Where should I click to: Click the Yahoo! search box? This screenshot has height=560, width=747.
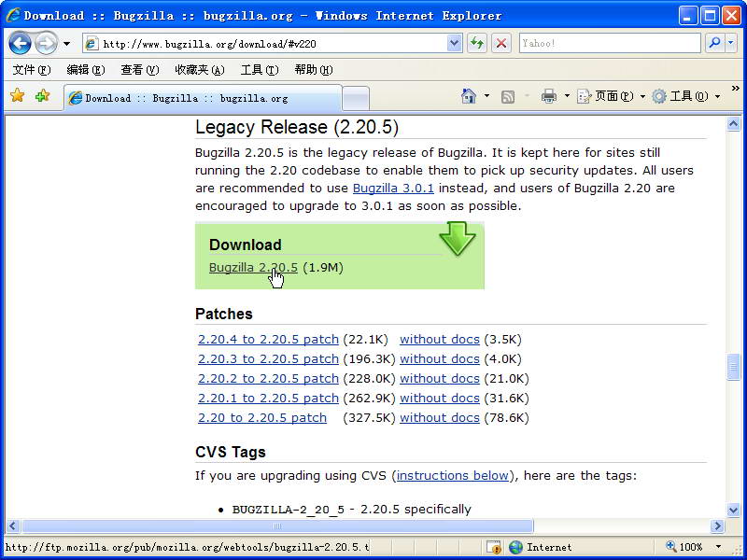tap(610, 43)
